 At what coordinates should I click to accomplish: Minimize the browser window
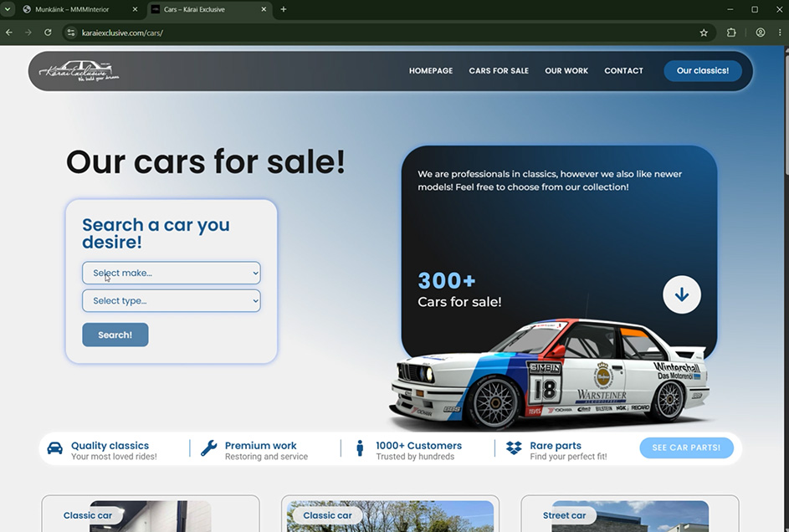coord(730,9)
